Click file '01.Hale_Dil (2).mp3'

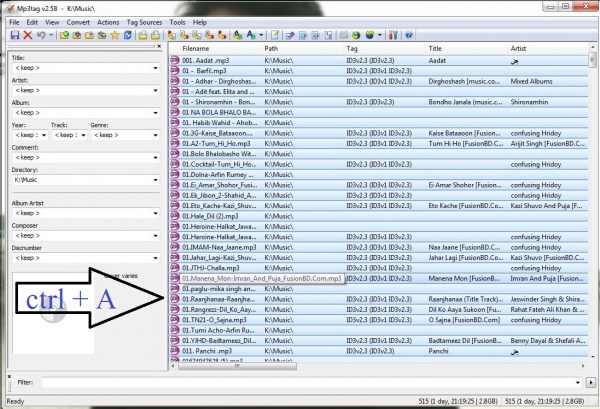pyautogui.click(x=210, y=216)
